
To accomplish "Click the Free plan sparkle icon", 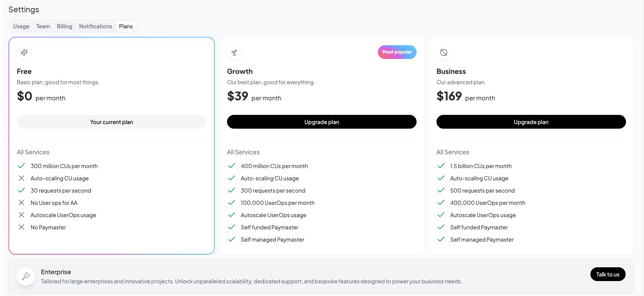I will [x=24, y=52].
